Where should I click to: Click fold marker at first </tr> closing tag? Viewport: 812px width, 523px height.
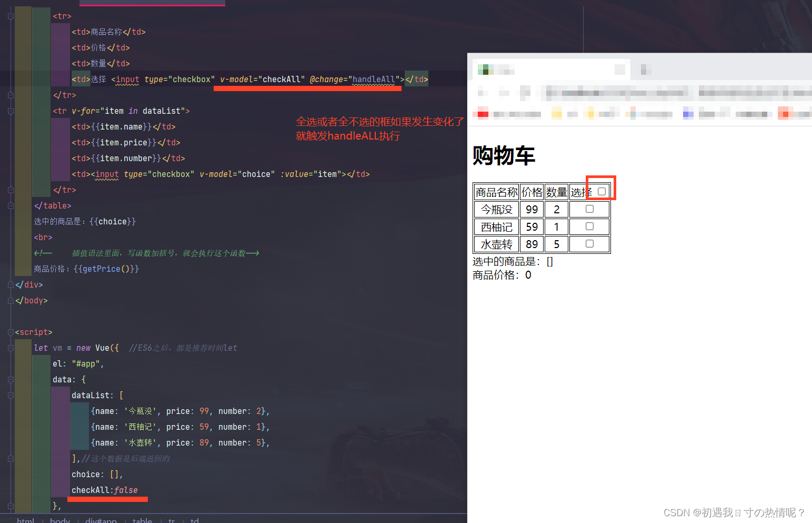(x=11, y=95)
